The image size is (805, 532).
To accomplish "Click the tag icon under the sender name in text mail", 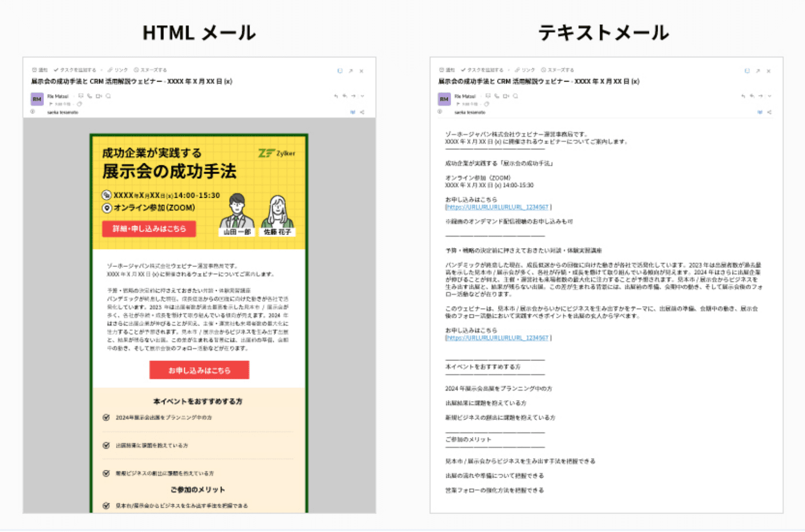I will tap(486, 104).
